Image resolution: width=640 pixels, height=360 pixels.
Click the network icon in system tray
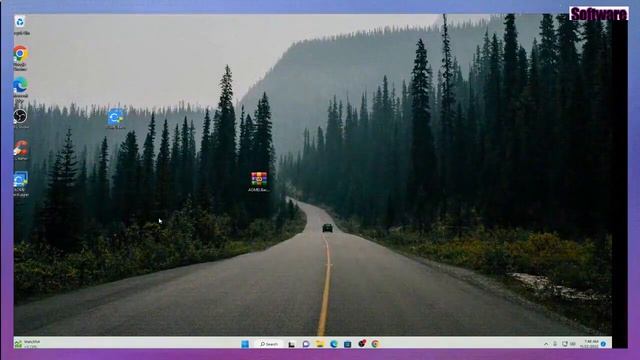click(x=565, y=344)
